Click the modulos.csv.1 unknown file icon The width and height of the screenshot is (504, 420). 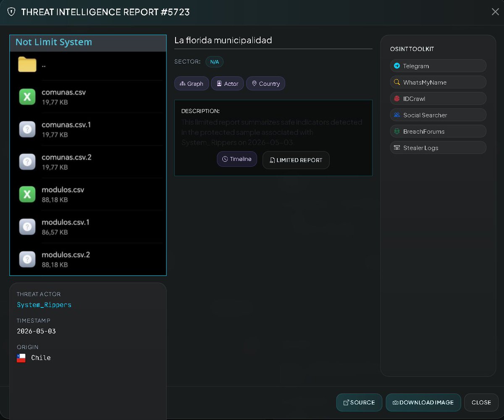click(27, 227)
